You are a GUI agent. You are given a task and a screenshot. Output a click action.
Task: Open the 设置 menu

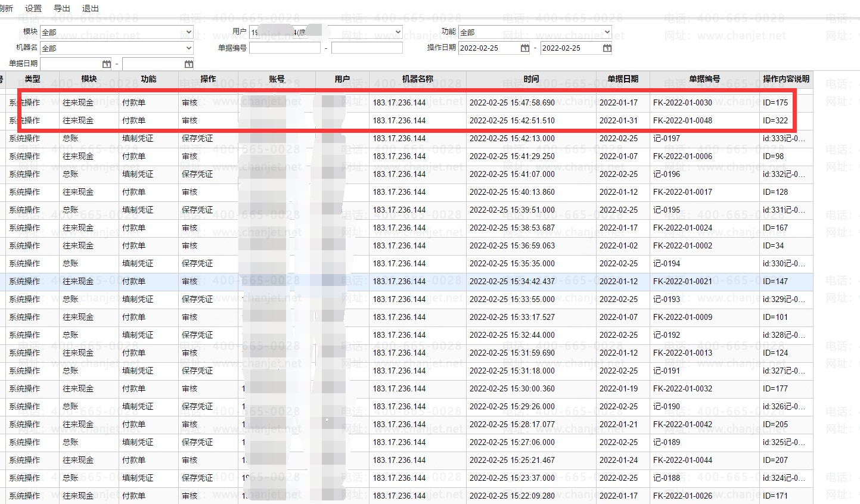coord(33,8)
